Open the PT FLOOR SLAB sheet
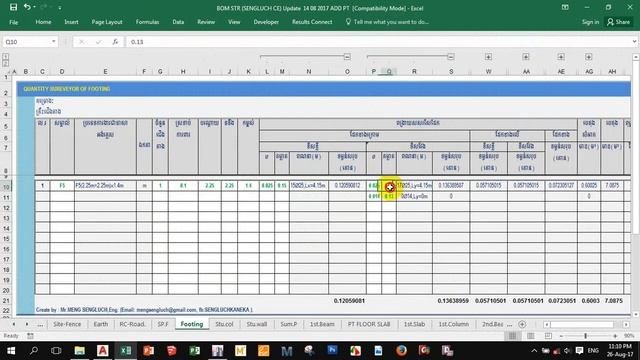This screenshot has height=360, width=640. tap(369, 324)
